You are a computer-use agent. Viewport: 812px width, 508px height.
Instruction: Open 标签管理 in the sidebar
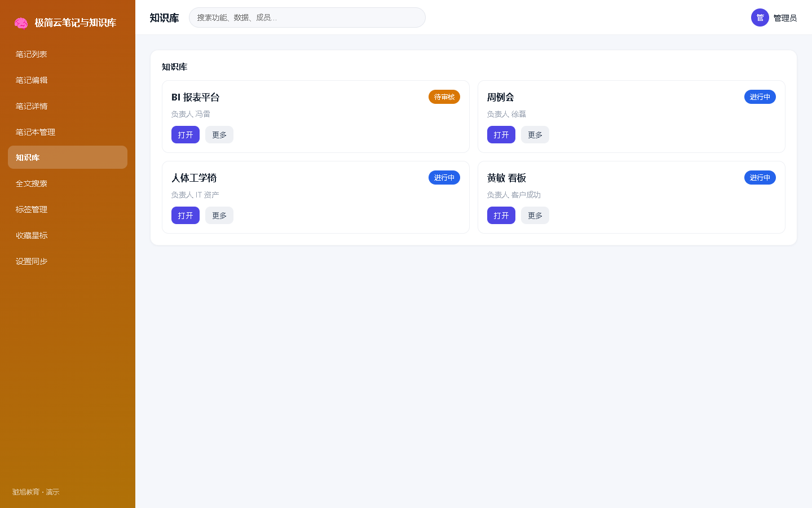(68, 209)
